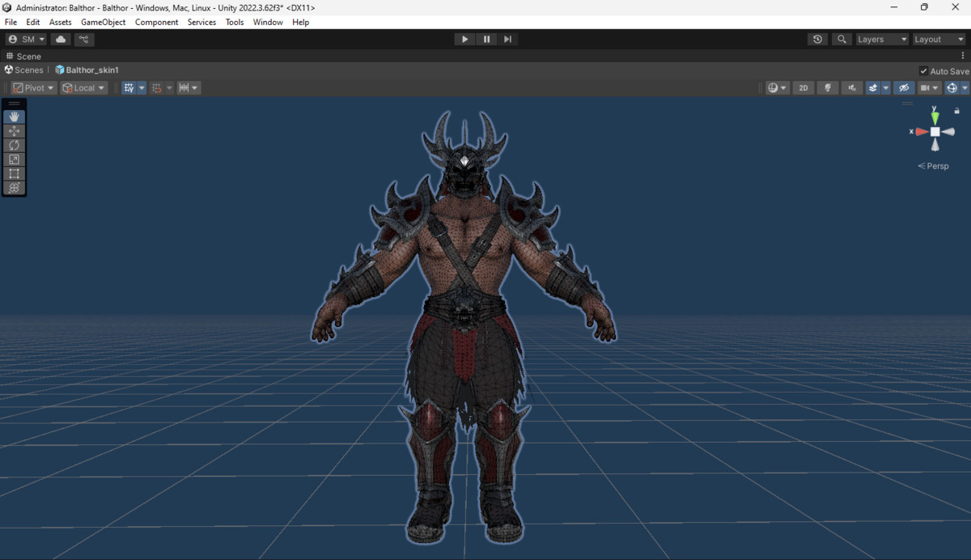Switch to the Scene tab

click(x=23, y=56)
